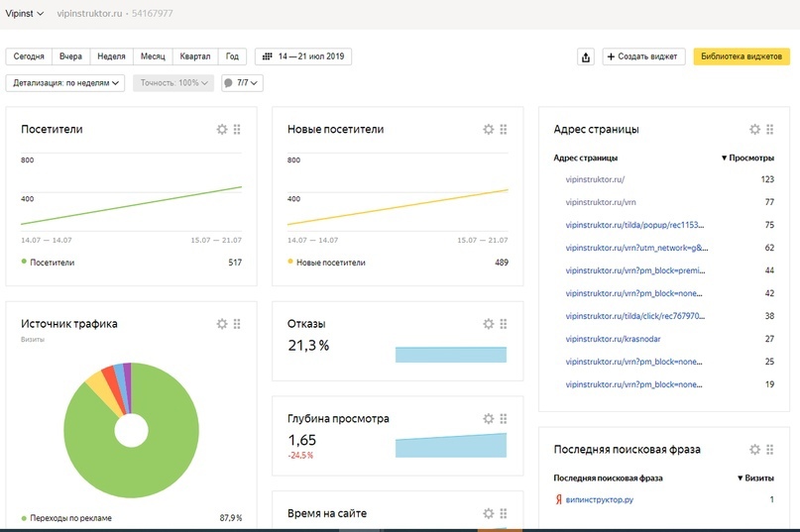Click the export/share icon button
Image resolution: width=800 pixels, height=532 pixels.
[x=586, y=56]
